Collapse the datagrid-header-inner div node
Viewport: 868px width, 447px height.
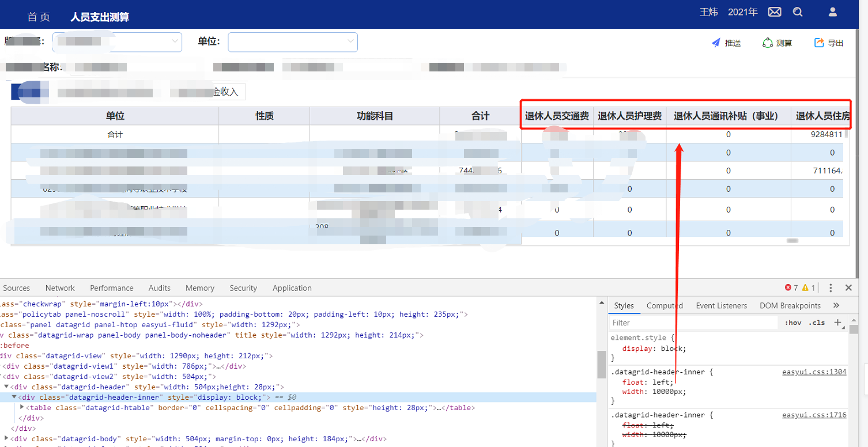click(15, 397)
